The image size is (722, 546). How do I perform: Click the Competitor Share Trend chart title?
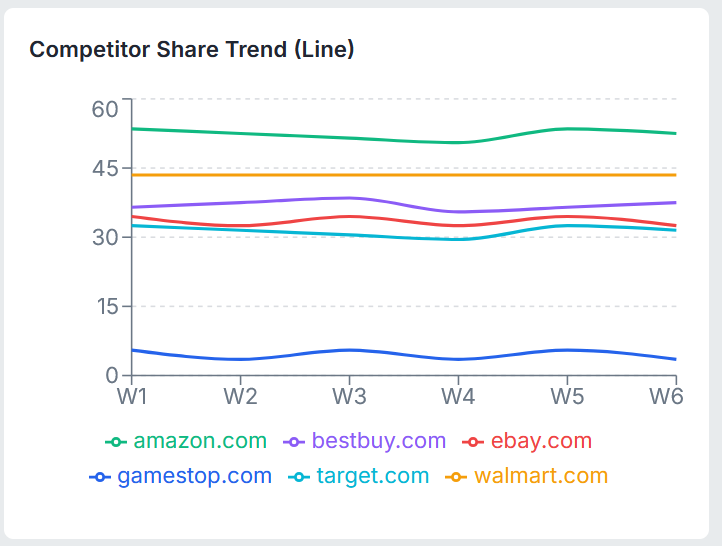[191, 49]
